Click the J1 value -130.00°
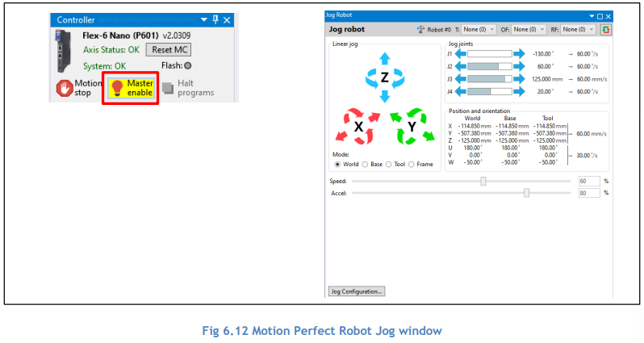 (543, 54)
